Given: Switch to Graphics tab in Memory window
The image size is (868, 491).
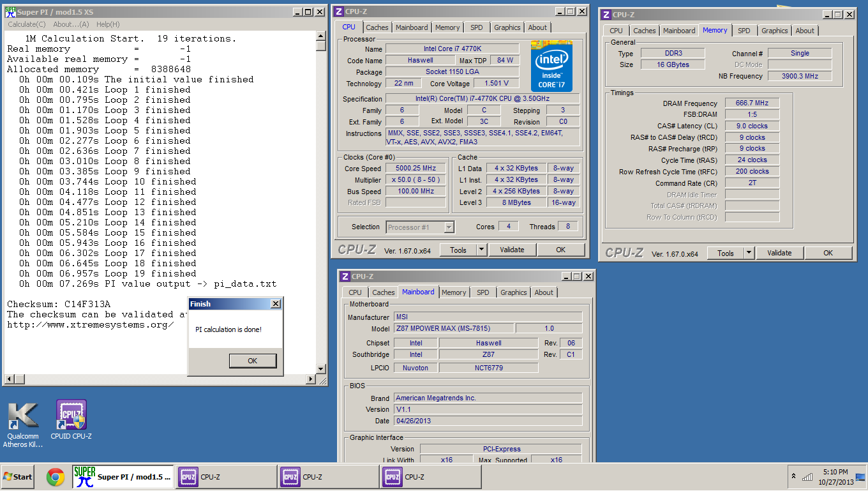Looking at the screenshot, I should tap(775, 31).
